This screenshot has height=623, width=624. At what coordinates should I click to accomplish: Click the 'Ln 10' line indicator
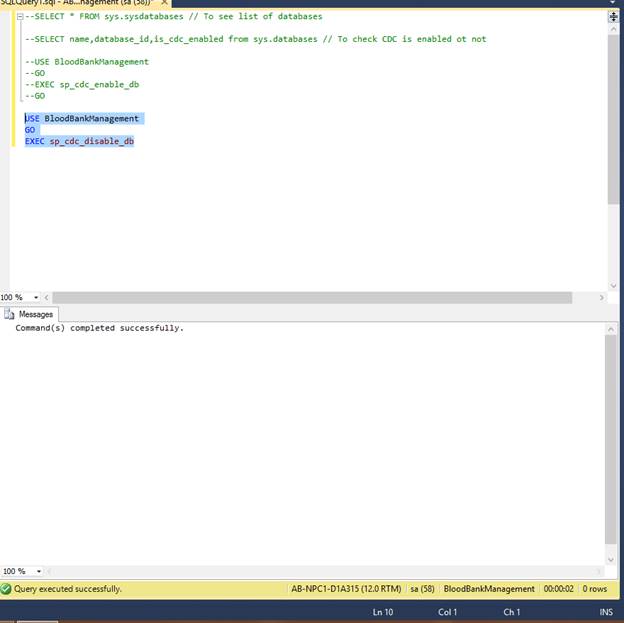(382, 612)
